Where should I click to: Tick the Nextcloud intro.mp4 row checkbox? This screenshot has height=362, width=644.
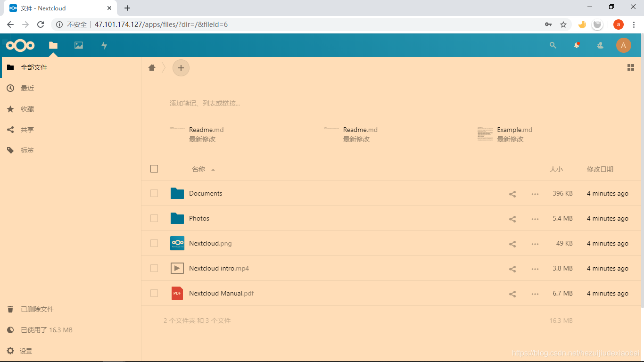(154, 268)
